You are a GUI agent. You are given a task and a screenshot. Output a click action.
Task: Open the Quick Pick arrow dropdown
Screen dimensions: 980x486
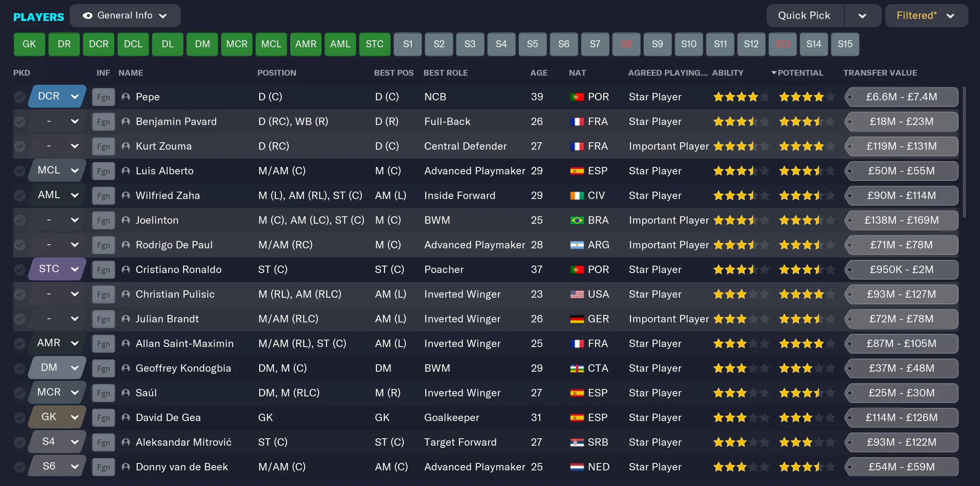pyautogui.click(x=862, y=16)
